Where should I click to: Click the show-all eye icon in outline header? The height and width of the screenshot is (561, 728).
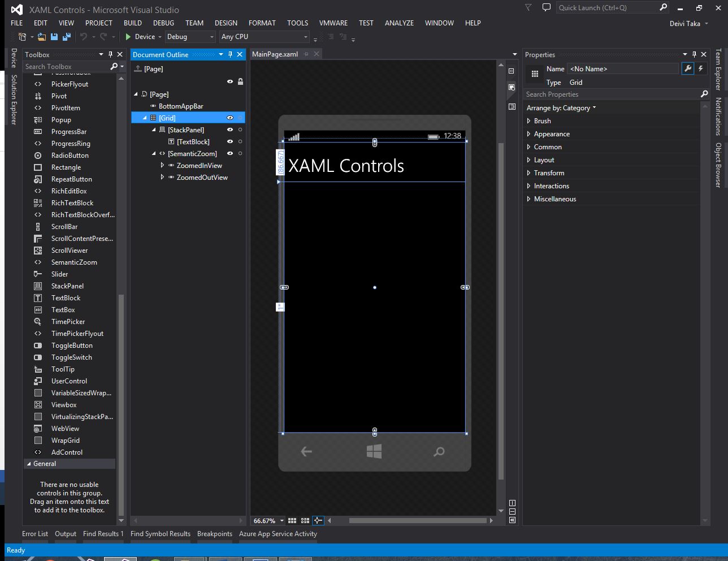point(230,81)
